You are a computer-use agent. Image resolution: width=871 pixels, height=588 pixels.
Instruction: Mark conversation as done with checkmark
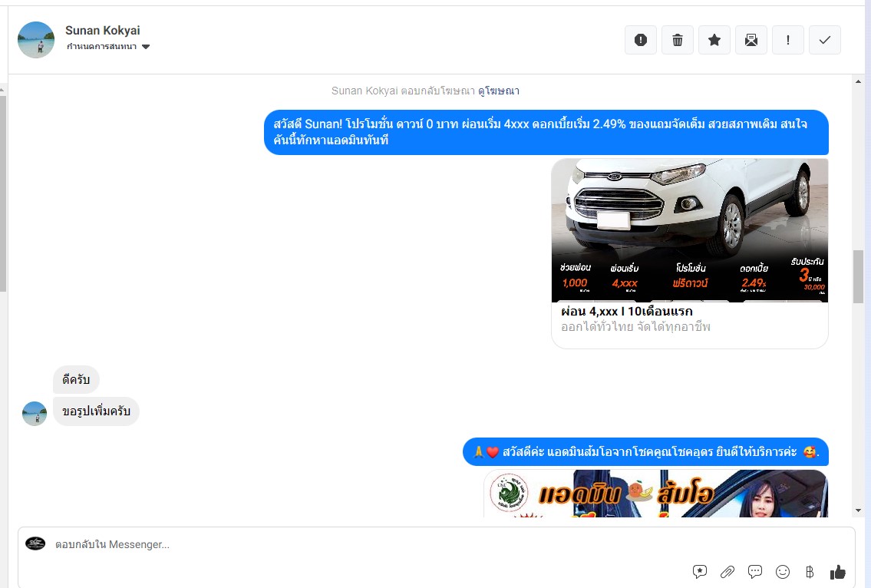click(x=825, y=40)
